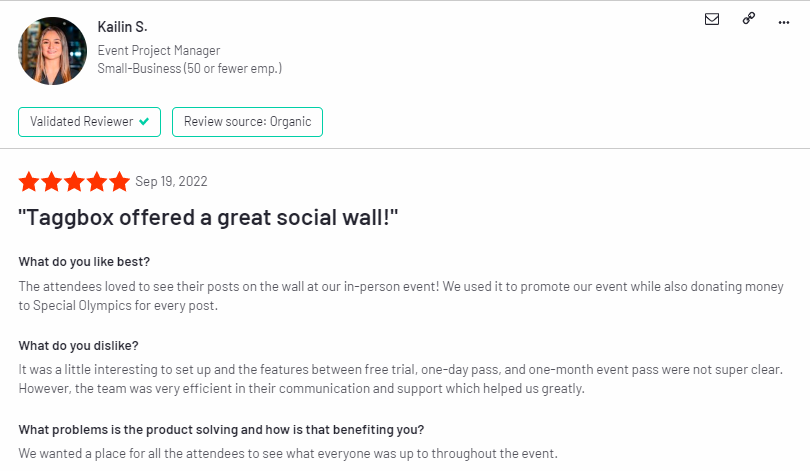Viewport: 810px width, 471px height.
Task: Click the fifth rating star
Action: click(x=120, y=181)
